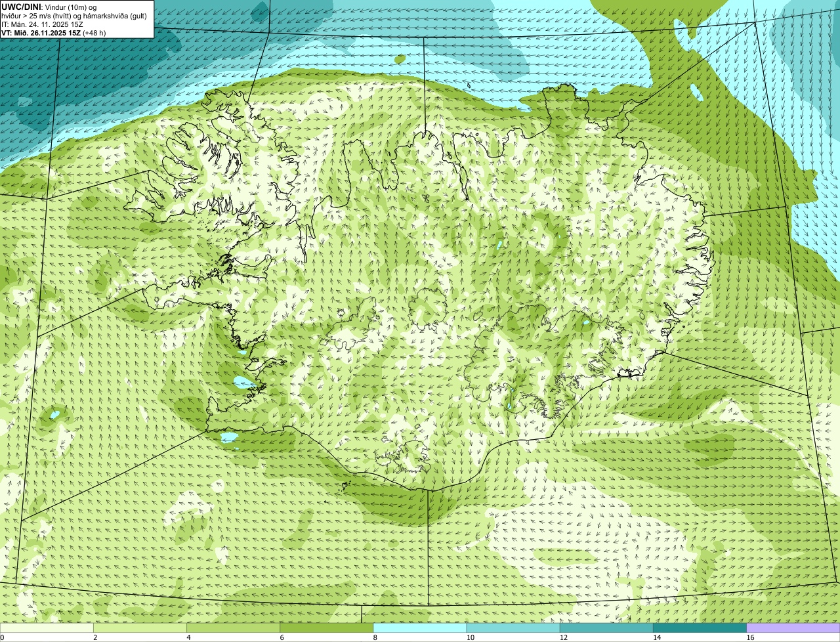Click the legend label '12'
840x642 pixels.
click(564, 637)
